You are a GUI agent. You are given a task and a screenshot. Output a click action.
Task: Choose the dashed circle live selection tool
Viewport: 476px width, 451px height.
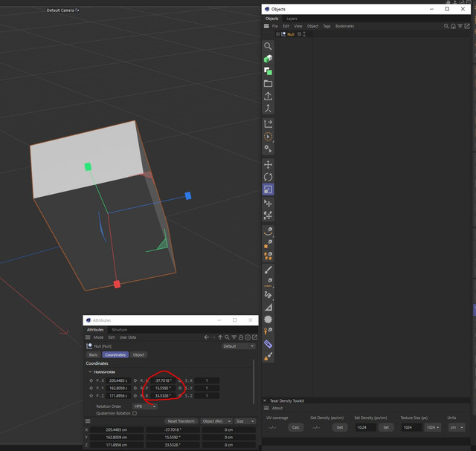point(268,137)
